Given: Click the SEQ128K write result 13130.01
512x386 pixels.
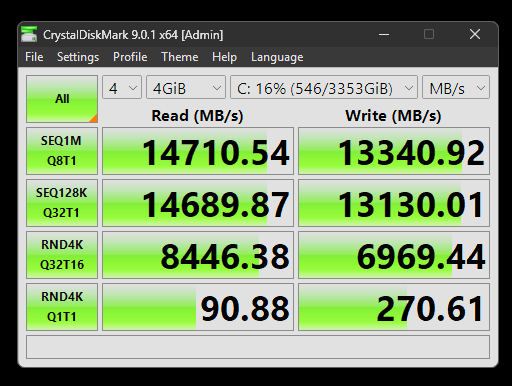Looking at the screenshot, I should (394, 203).
